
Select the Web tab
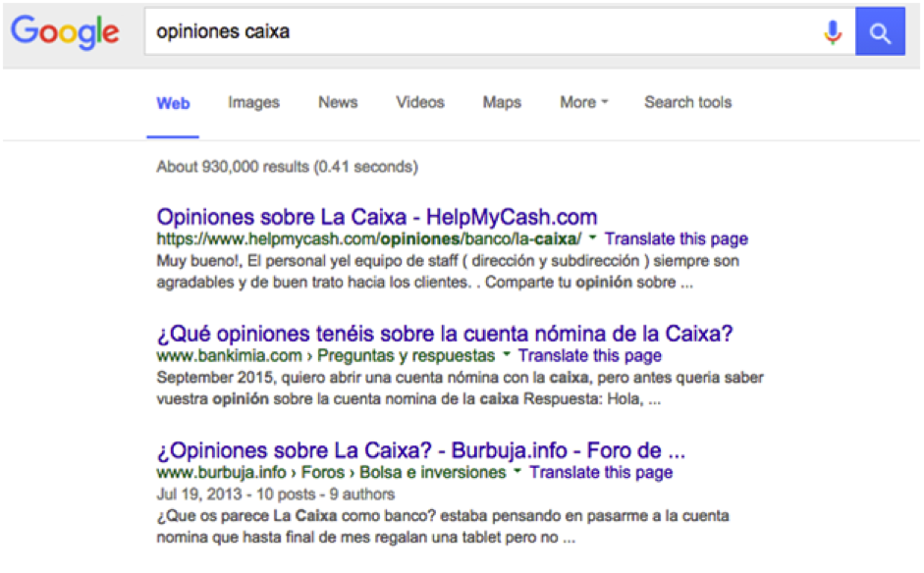coord(173,103)
